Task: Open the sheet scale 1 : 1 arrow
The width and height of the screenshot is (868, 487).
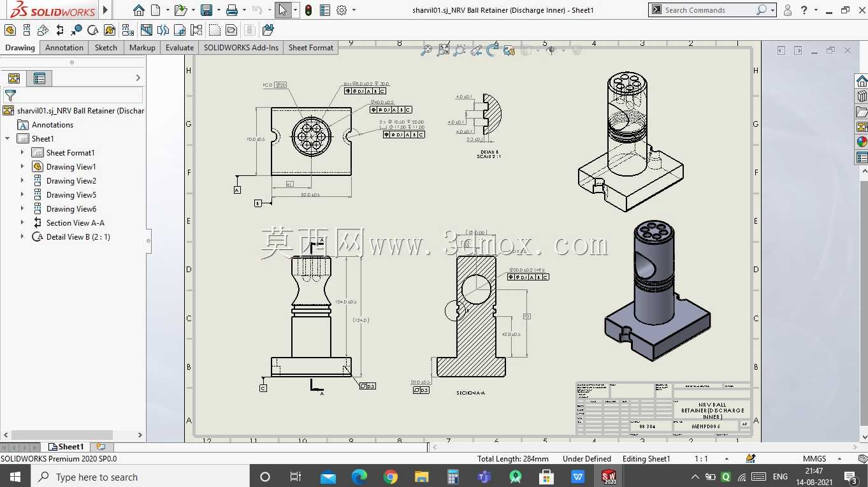Action: pos(727,459)
